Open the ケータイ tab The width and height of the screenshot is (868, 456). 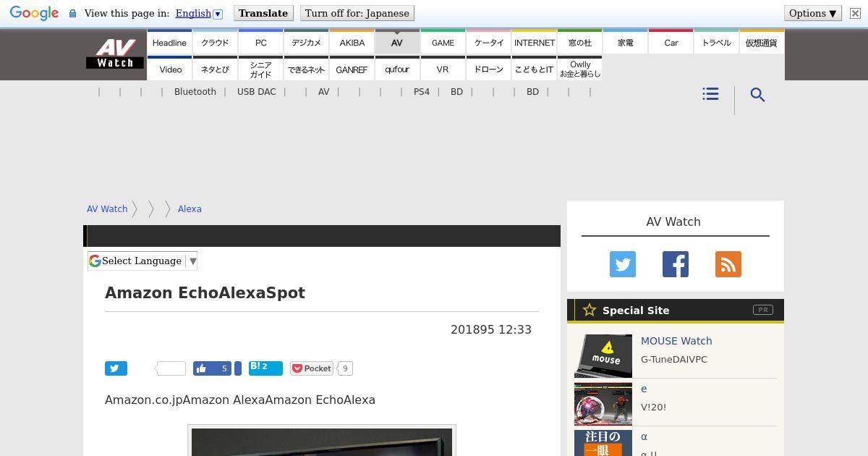[489, 43]
